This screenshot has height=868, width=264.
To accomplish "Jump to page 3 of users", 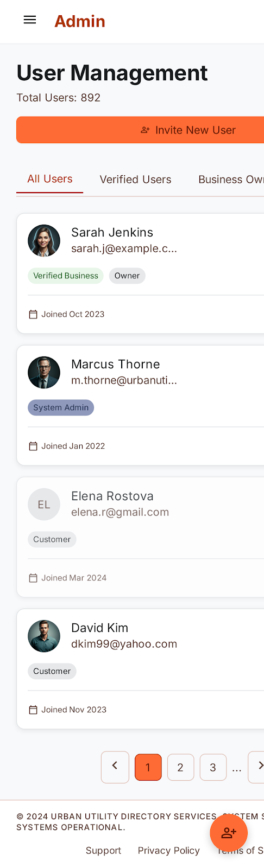I will tap(213, 767).
